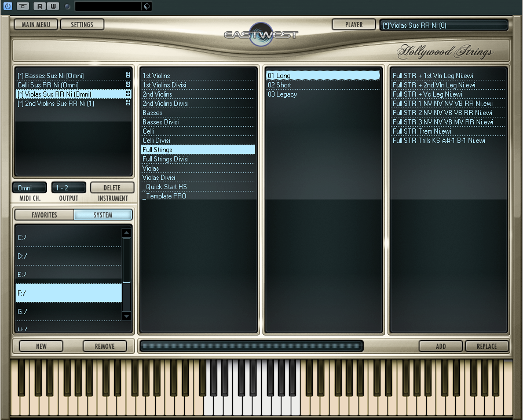
Task: Toggle ON switch for 2nd Violins Sus RR Ni
Action: 128,103
